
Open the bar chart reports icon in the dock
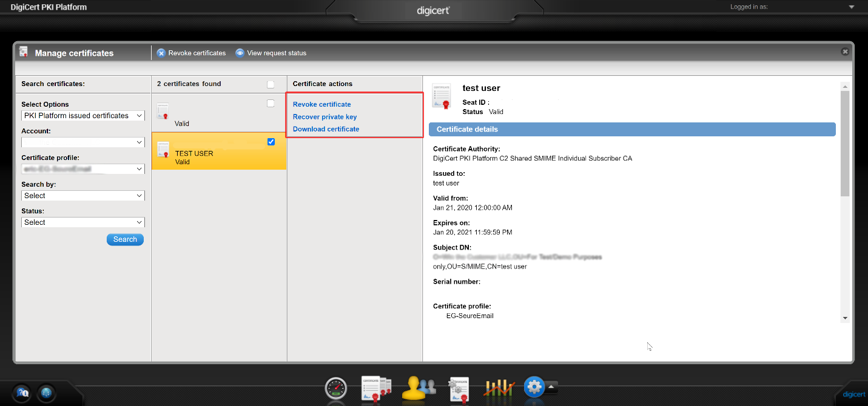pos(499,388)
